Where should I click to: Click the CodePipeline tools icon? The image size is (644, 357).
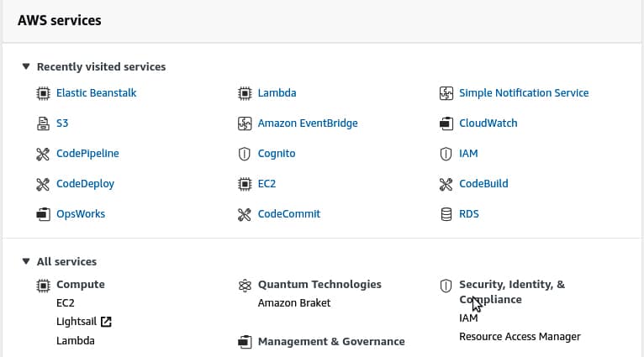pos(43,154)
